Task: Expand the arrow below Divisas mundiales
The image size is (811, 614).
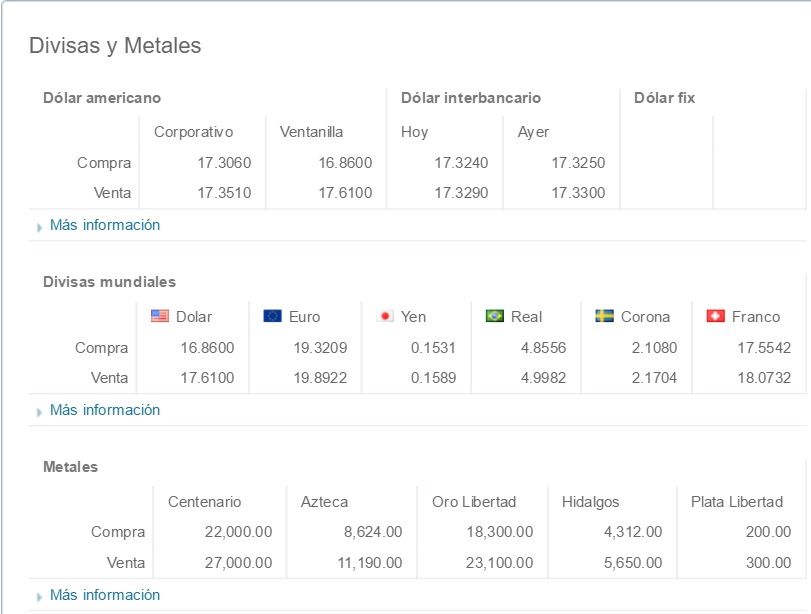Action: coord(40,410)
